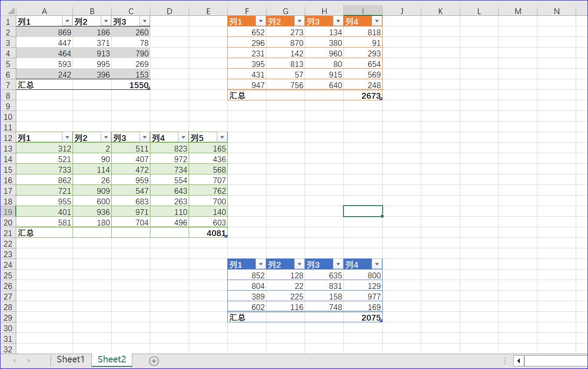Select cell containing 995
Image resolution: width=588 pixels, height=369 pixels.
[92, 64]
